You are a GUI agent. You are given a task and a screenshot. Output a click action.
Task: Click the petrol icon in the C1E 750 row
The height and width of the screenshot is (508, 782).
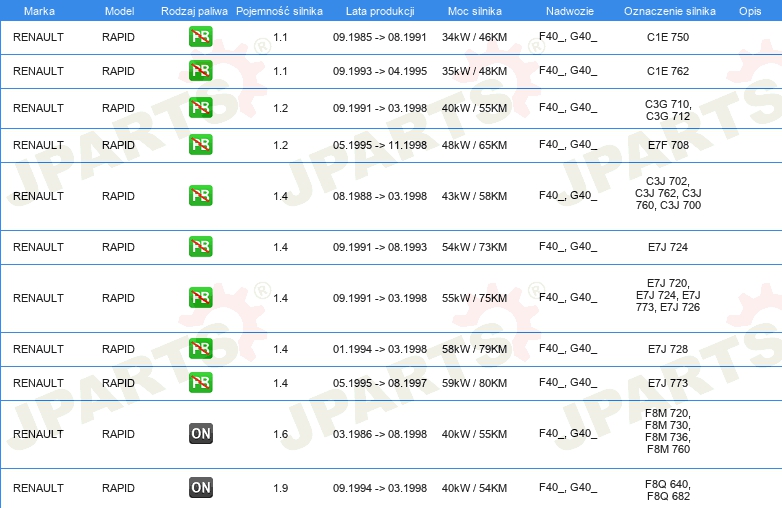200,36
